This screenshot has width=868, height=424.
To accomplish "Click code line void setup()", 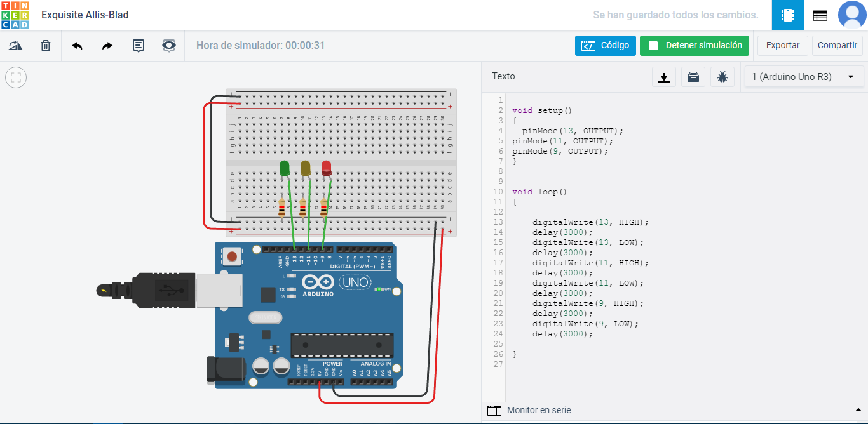I will click(541, 110).
